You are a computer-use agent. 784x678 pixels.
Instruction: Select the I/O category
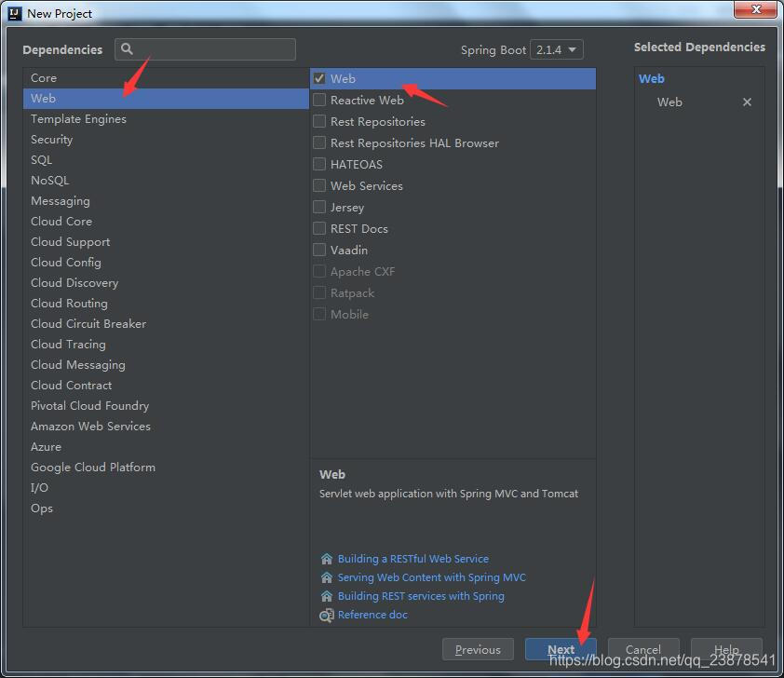coord(166,488)
